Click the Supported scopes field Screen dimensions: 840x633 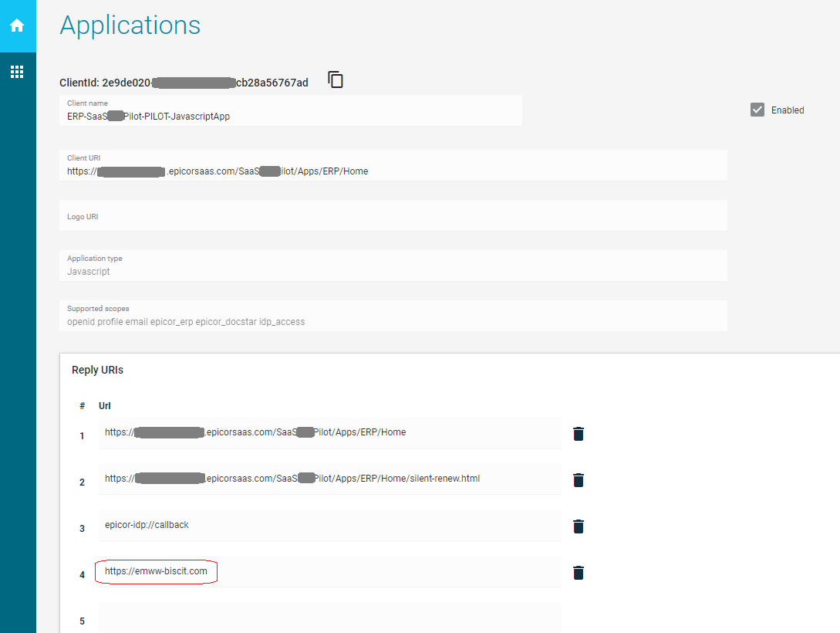[393, 321]
